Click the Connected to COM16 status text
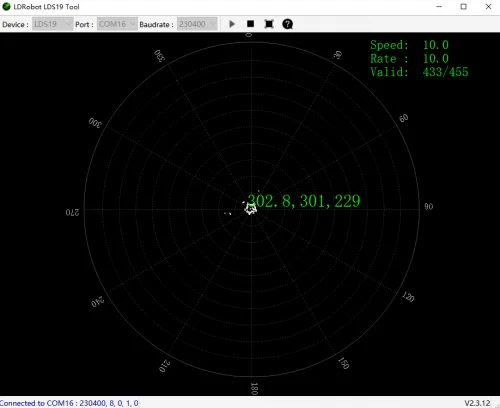500x408 pixels. (69, 403)
